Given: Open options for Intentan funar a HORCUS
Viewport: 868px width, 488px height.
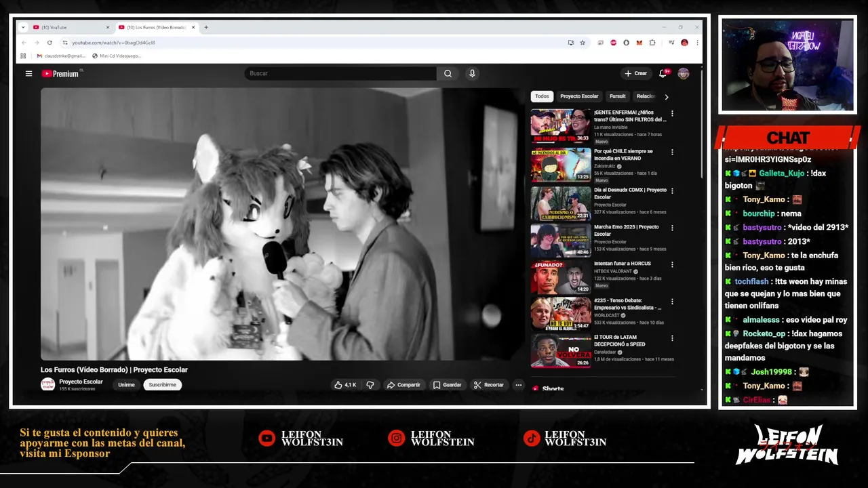Looking at the screenshot, I should (x=672, y=264).
